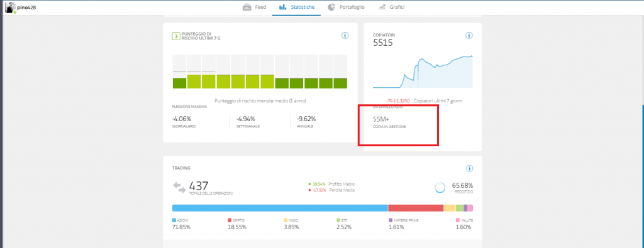Click the Redditizio circular progress ring
This screenshot has height=248, width=644.
440,188
